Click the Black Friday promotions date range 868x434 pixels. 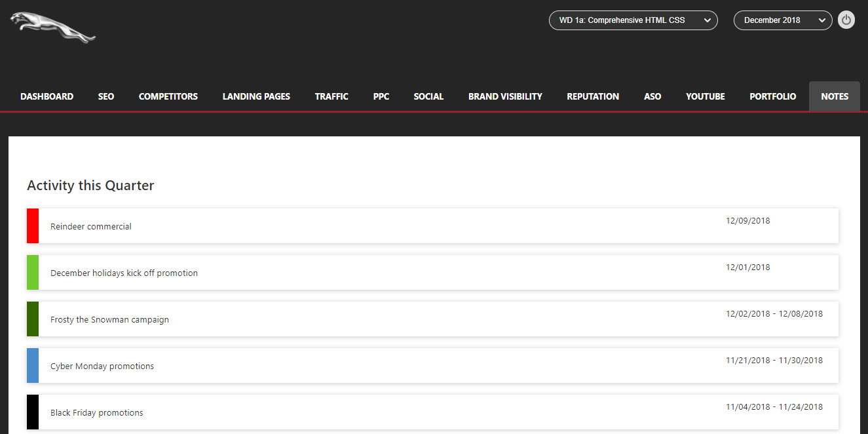[x=774, y=407]
